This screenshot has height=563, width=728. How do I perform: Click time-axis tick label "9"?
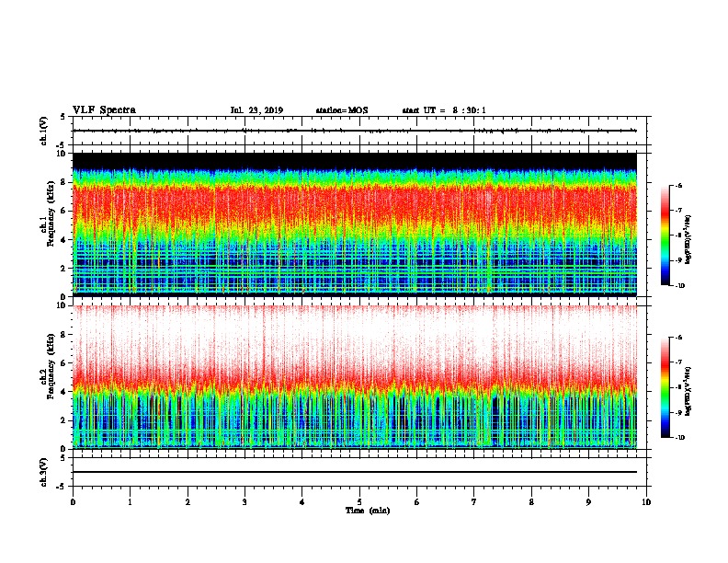[x=588, y=502]
